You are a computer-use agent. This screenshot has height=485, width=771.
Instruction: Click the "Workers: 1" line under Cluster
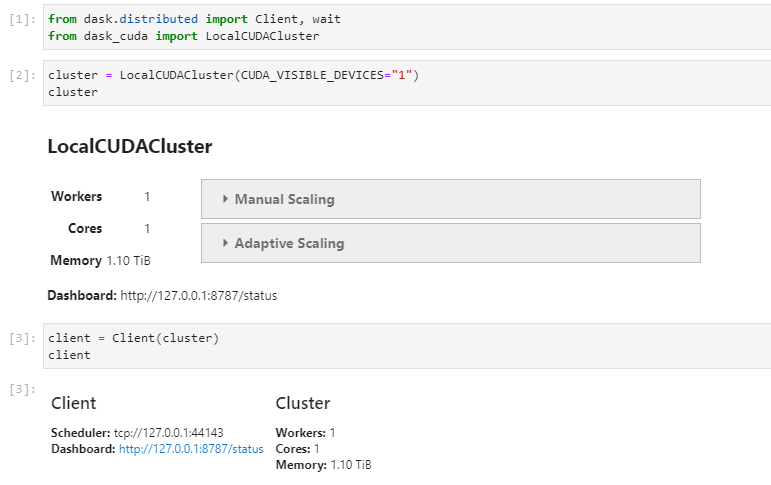pos(305,433)
